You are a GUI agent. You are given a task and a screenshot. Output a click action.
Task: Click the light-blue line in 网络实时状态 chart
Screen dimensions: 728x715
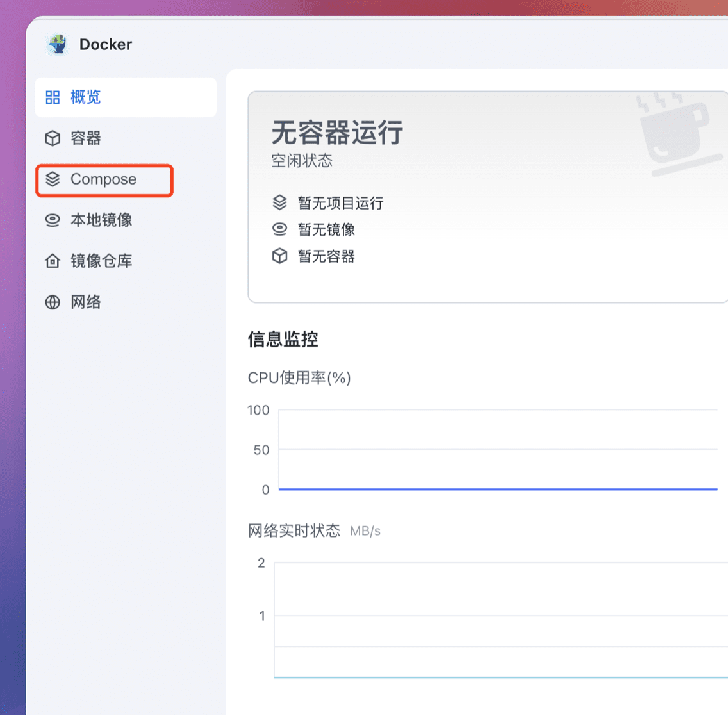(500, 677)
